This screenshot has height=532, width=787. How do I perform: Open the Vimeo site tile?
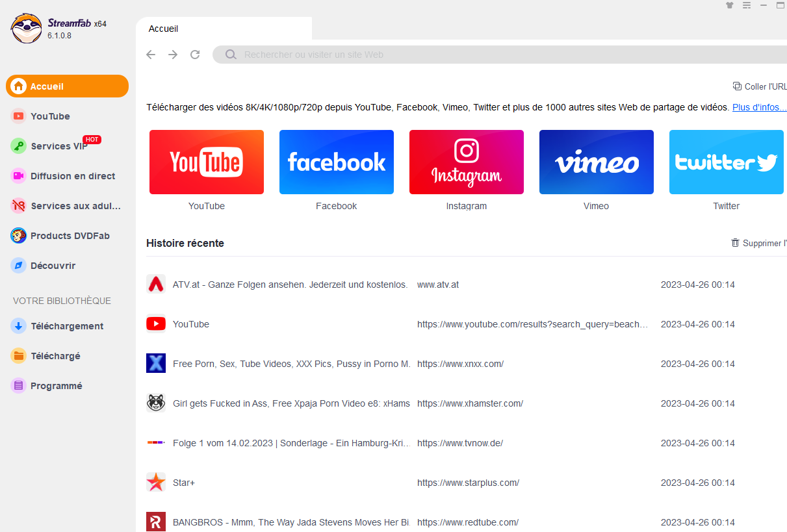coord(597,162)
